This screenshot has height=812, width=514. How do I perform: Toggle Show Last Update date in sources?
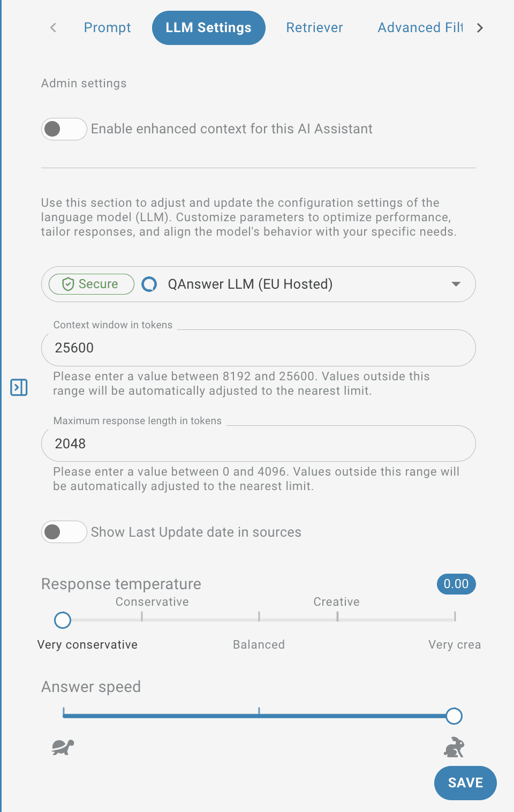coord(64,532)
